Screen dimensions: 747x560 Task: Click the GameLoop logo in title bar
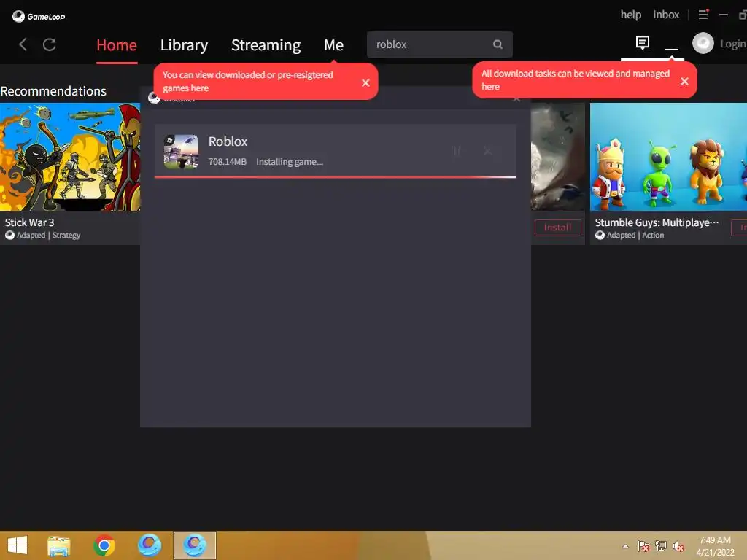[x=39, y=17]
